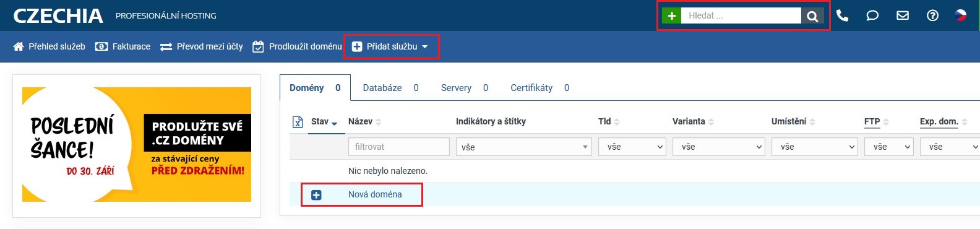Open the Umístění filter dropdown
This screenshot has width=980, height=229.
coord(815,147)
